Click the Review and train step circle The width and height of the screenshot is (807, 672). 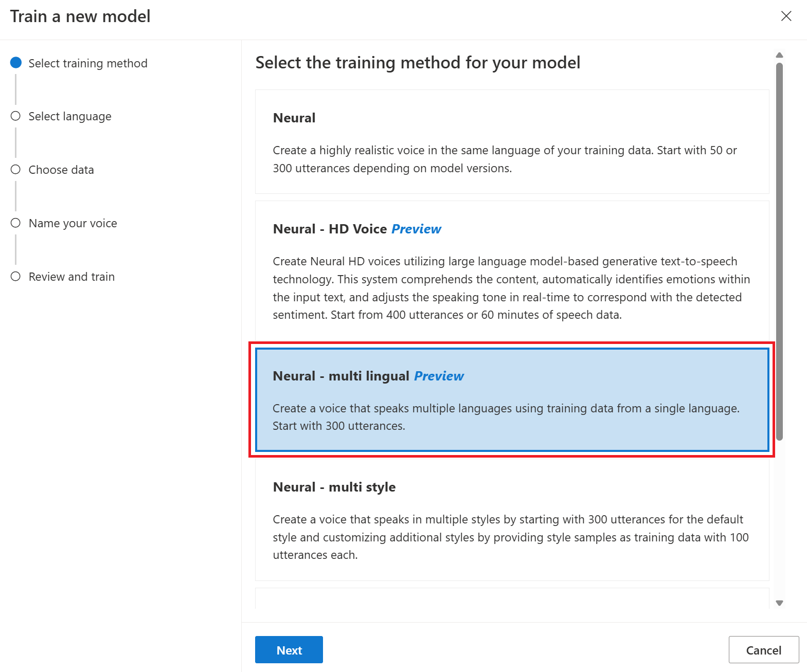coord(16,277)
